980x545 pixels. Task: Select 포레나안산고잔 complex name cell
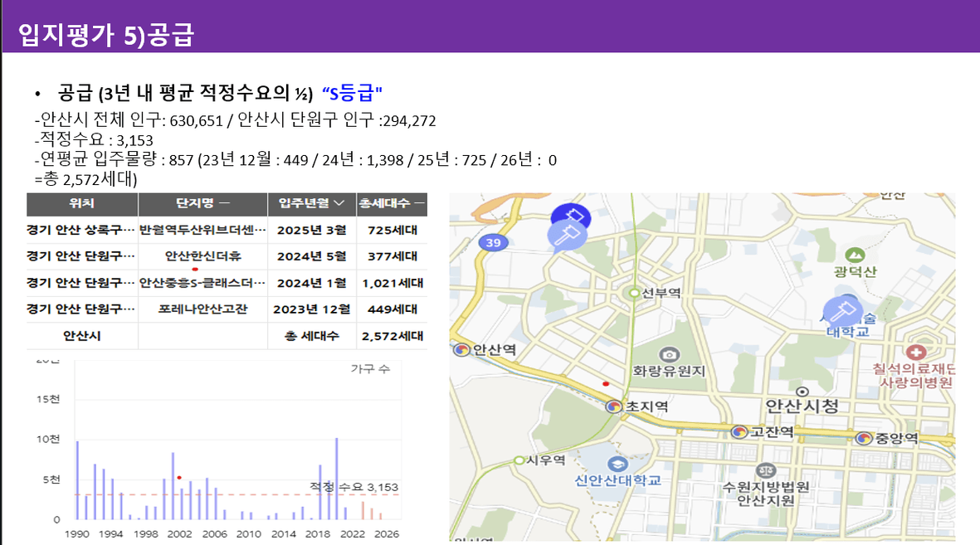coord(202,309)
